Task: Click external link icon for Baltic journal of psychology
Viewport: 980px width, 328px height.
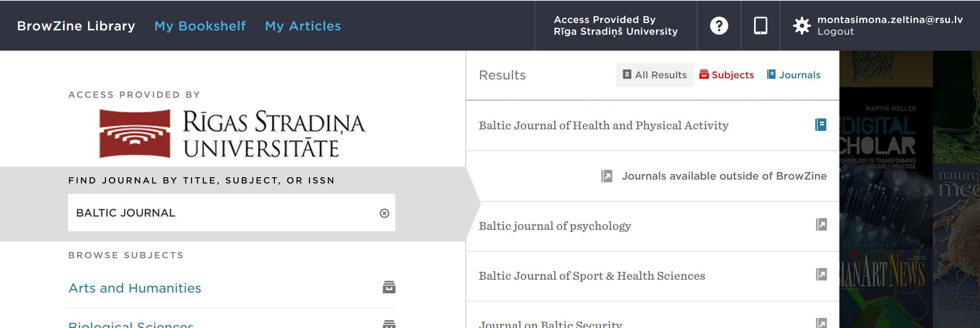Action: click(x=821, y=225)
